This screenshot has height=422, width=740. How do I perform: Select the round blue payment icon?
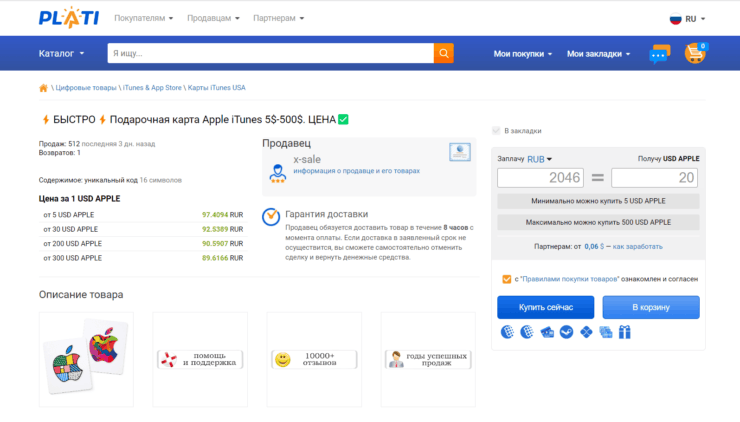click(x=566, y=332)
